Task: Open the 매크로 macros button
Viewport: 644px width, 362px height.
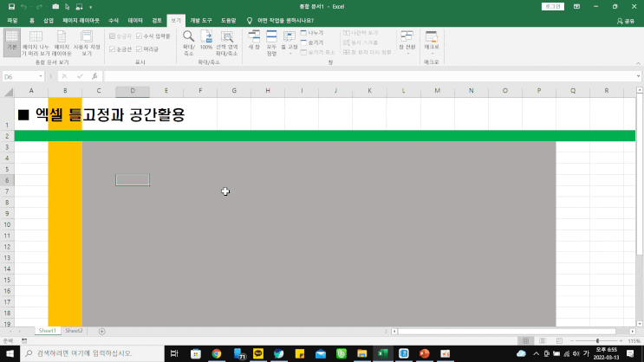Action: pos(432,42)
